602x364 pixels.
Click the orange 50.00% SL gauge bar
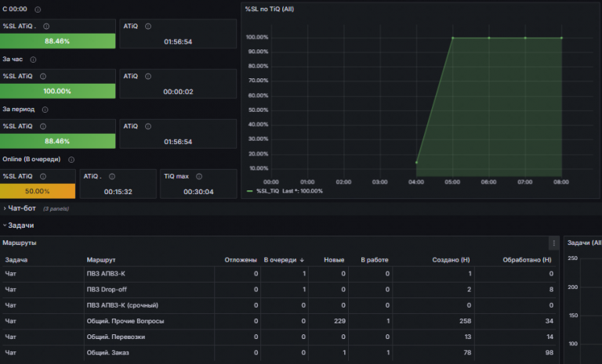click(x=38, y=191)
